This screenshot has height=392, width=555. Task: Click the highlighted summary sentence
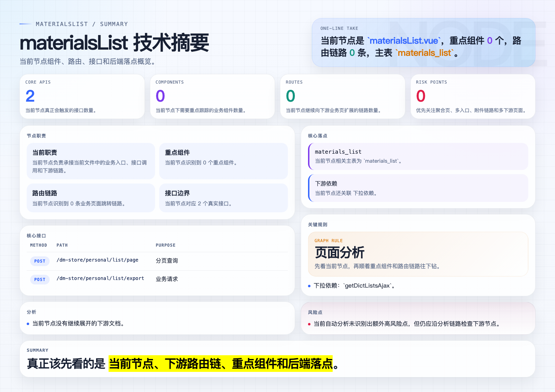tap(221, 364)
